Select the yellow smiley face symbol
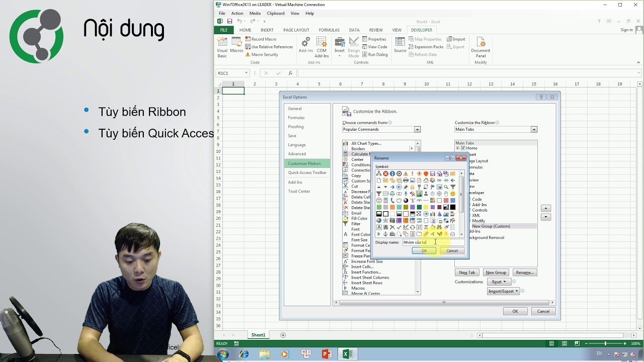The image size is (644, 362). (x=453, y=194)
